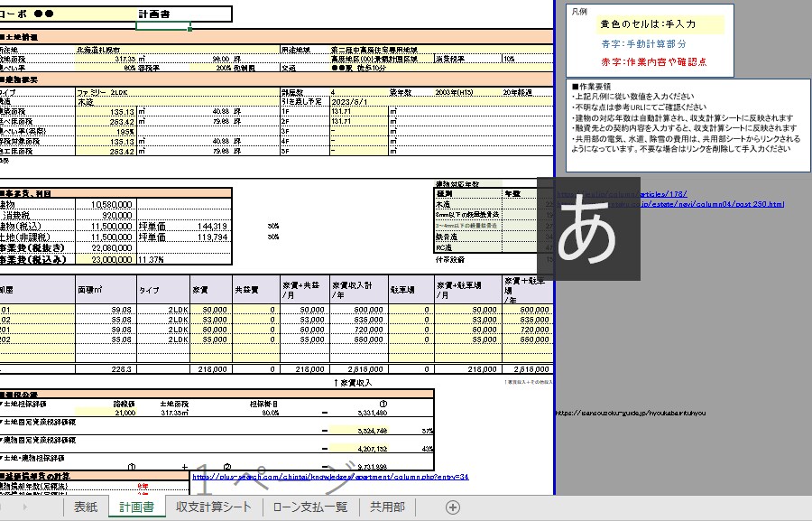
Task: Click the blue legend text 青字:手動計算部分
Action: 643,43
